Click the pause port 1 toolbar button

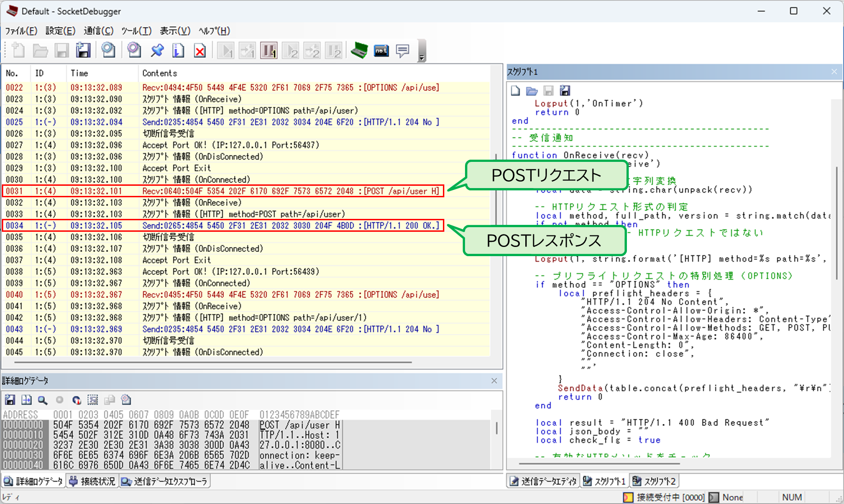pos(269,50)
